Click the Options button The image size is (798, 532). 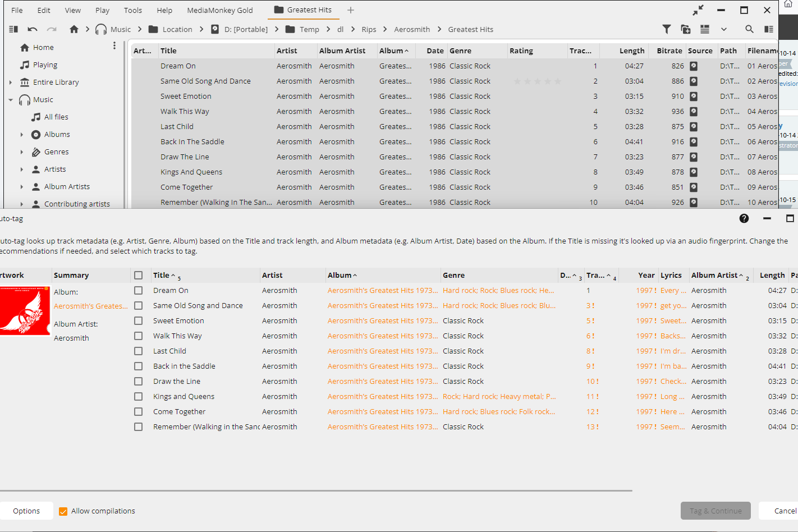(26, 511)
